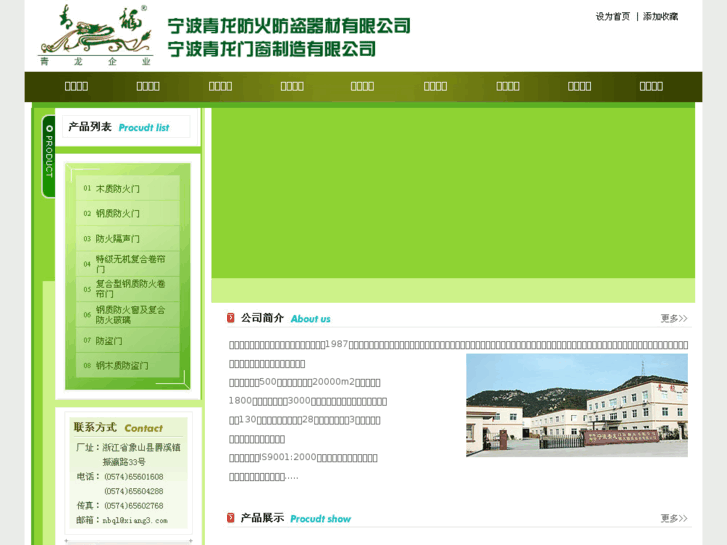
Task: Click phone number (0574)65601608
Action: tap(134, 477)
